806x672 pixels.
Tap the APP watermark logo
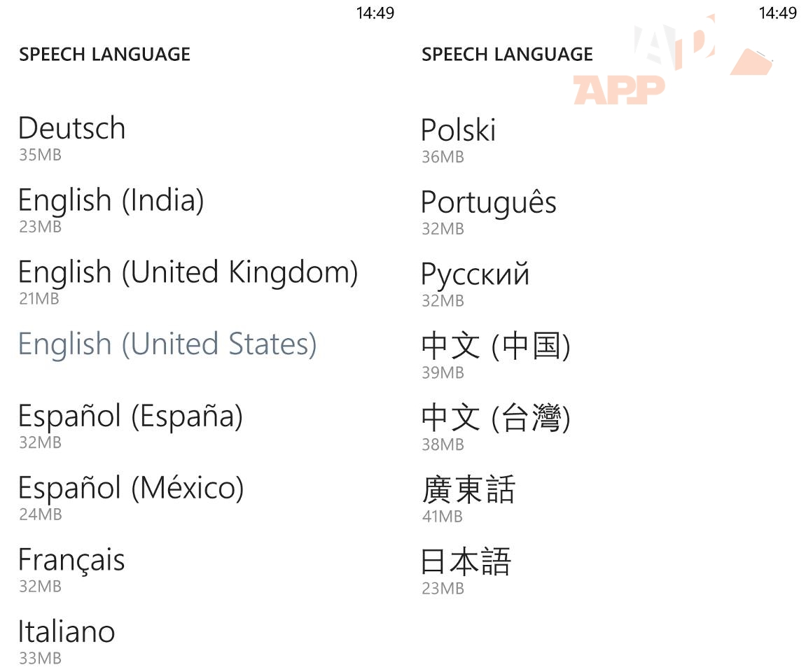619,90
